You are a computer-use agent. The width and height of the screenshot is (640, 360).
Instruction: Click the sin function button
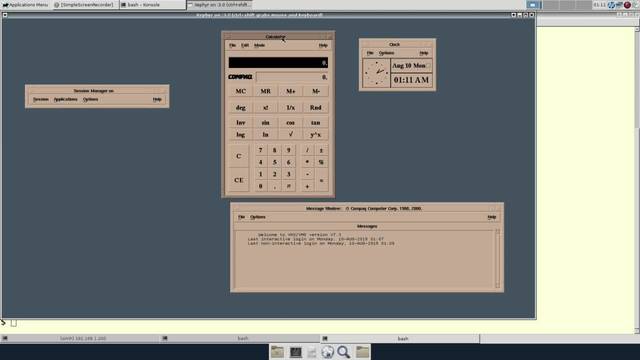266,122
